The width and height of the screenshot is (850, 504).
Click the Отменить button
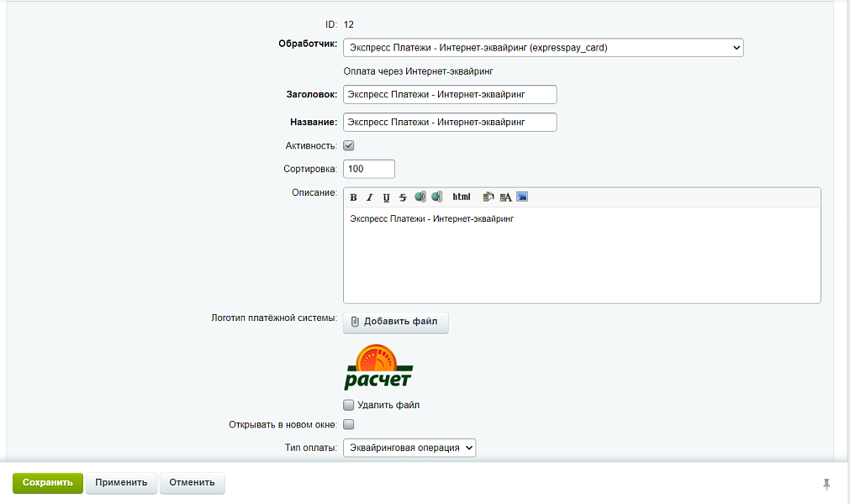193,483
